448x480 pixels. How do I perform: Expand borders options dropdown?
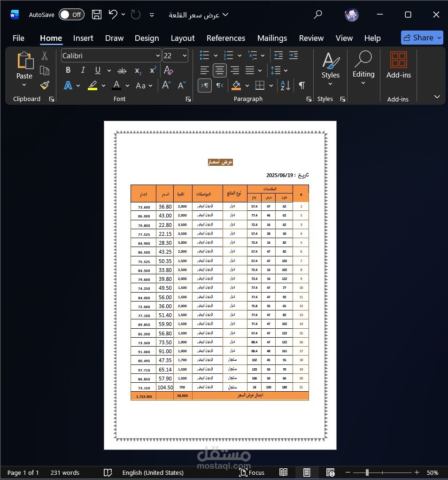pos(271,85)
